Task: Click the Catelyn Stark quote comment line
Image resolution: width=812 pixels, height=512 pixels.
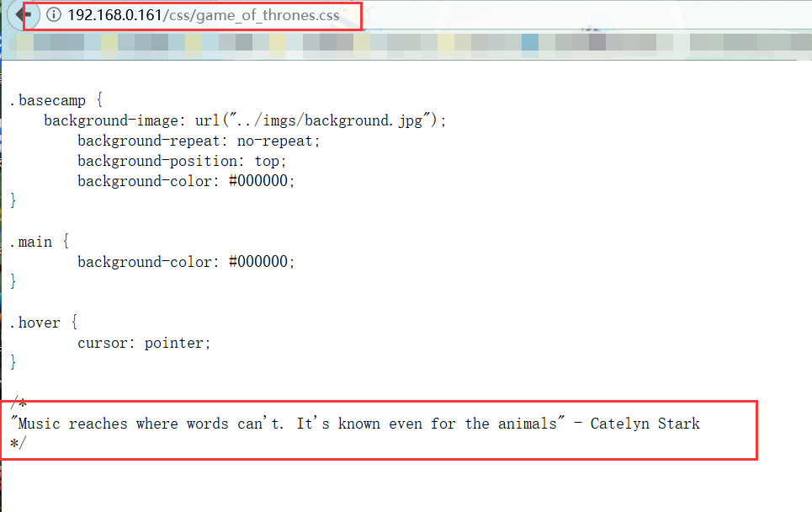Action: pos(355,424)
